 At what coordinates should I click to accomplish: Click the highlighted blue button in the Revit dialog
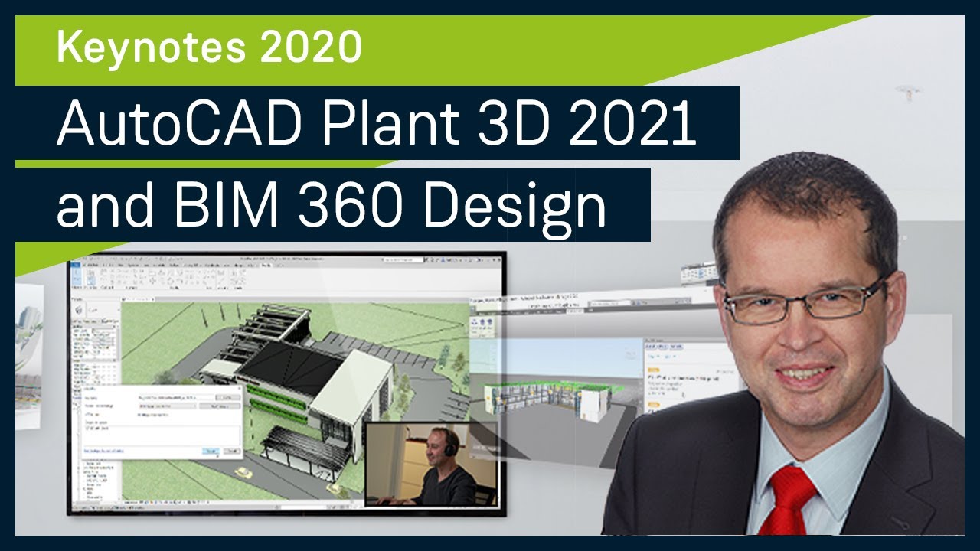pyautogui.click(x=211, y=451)
